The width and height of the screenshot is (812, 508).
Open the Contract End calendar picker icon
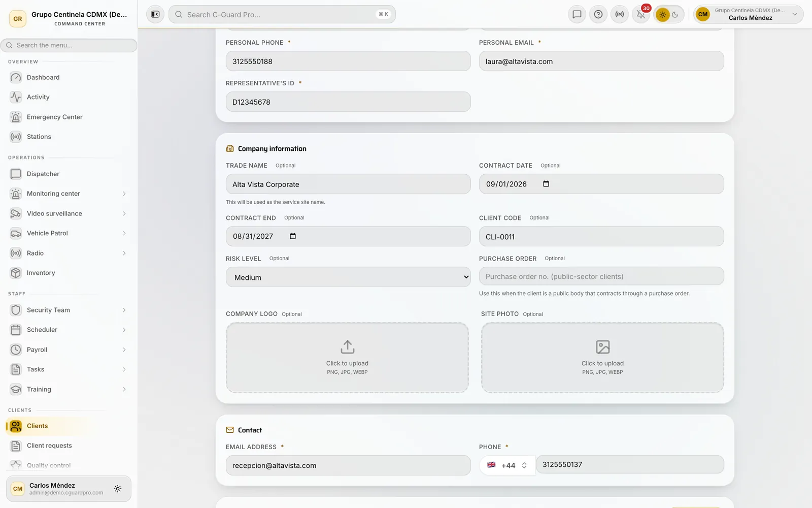pyautogui.click(x=293, y=236)
